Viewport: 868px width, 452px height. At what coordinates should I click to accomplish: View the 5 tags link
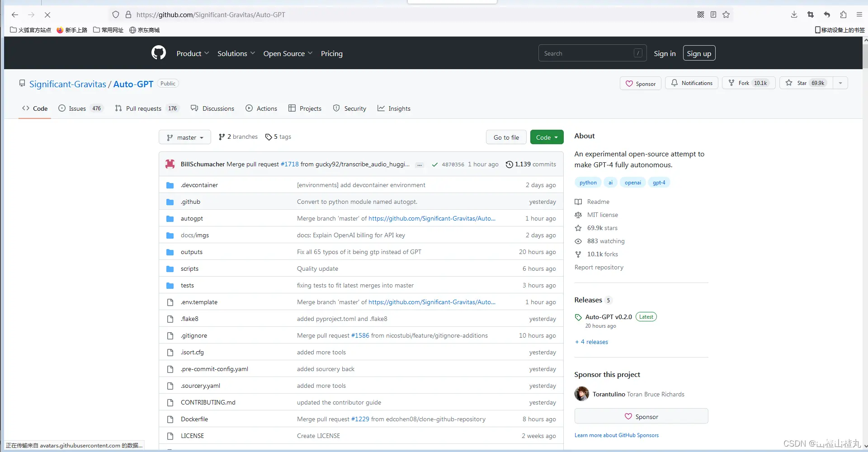point(278,137)
